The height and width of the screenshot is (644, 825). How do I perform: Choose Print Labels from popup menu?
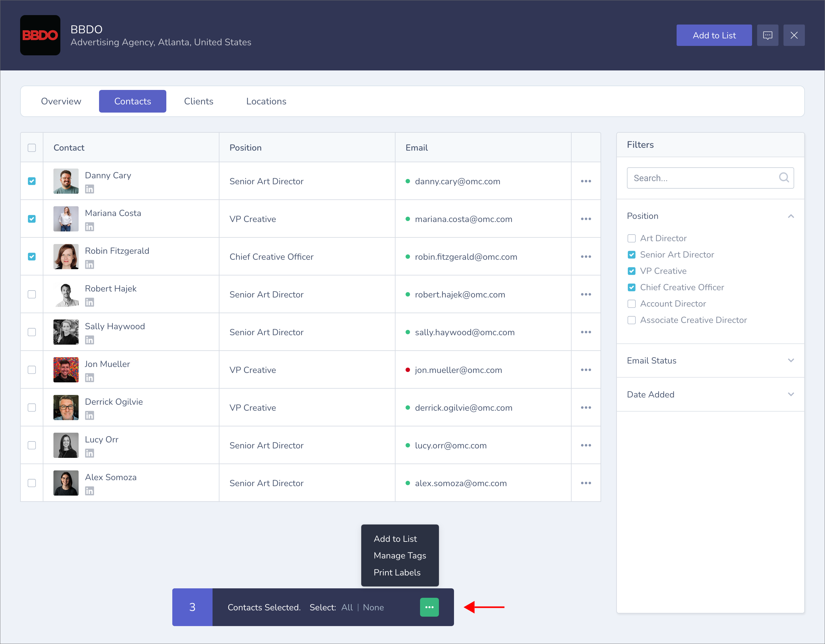point(397,573)
